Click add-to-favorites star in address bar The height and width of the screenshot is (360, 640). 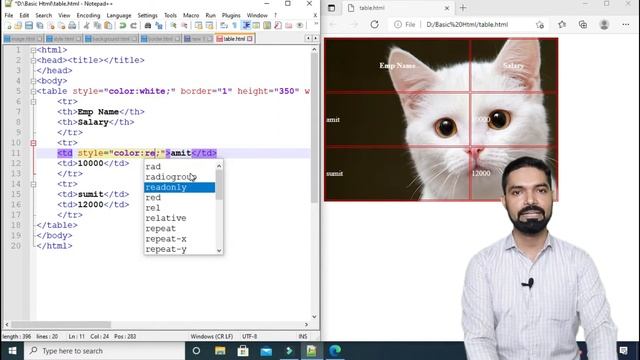click(540, 24)
